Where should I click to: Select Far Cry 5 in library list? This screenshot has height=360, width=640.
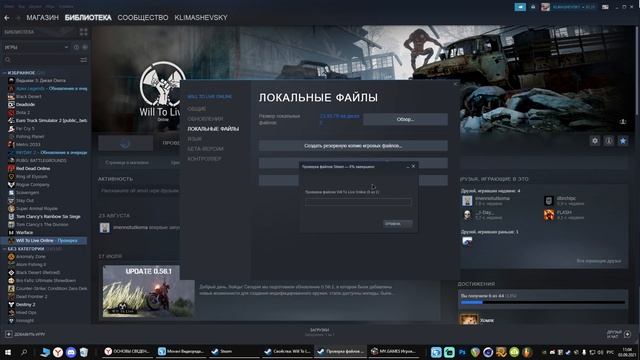25,129
